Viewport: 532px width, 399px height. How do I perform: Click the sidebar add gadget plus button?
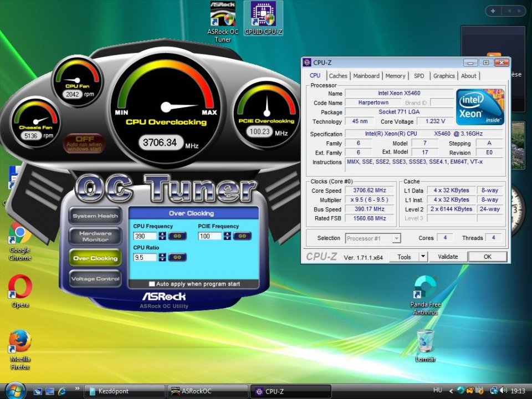click(x=493, y=11)
